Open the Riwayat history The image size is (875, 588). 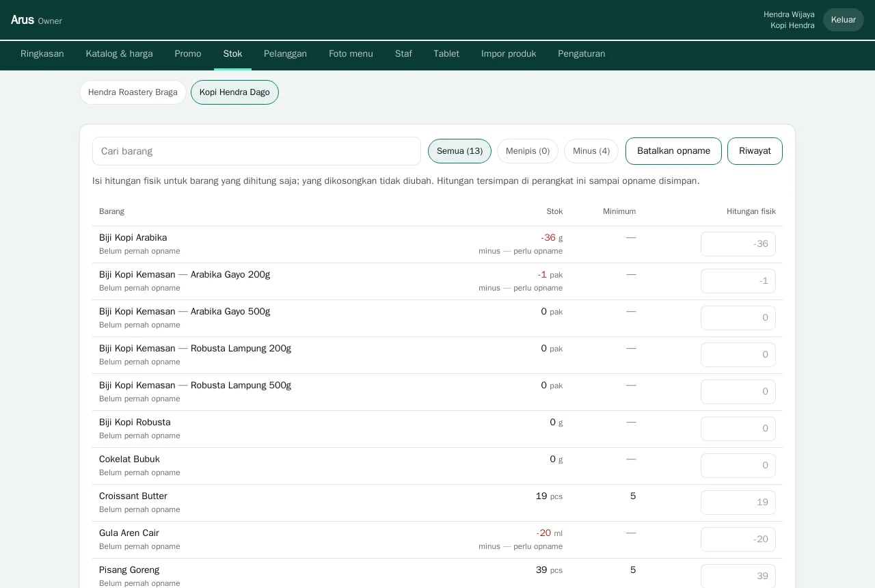755,151
